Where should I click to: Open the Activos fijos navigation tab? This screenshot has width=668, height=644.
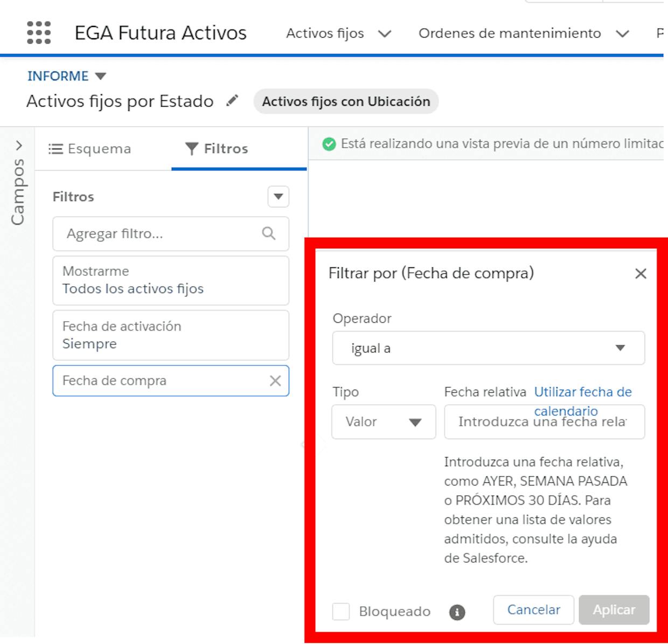click(x=325, y=33)
